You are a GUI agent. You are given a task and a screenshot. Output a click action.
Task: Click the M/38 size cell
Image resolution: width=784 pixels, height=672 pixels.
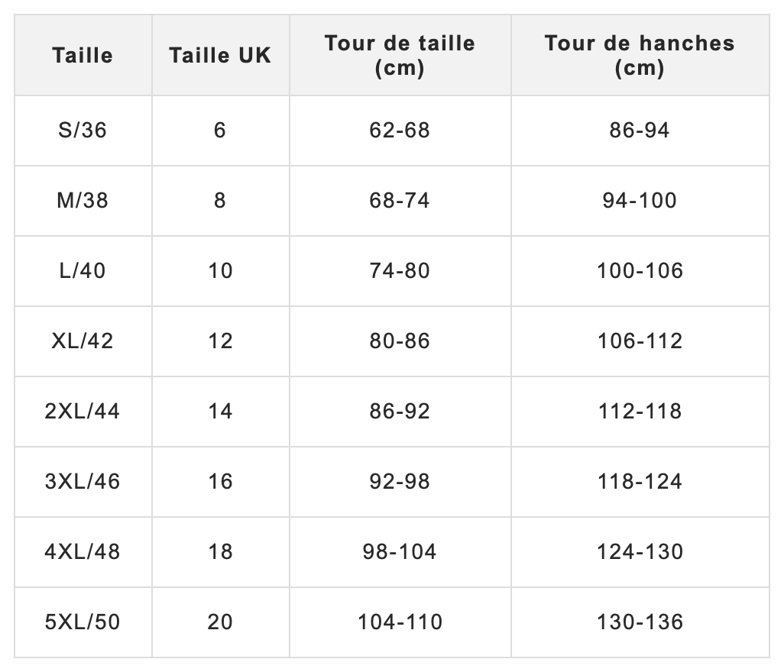(83, 201)
